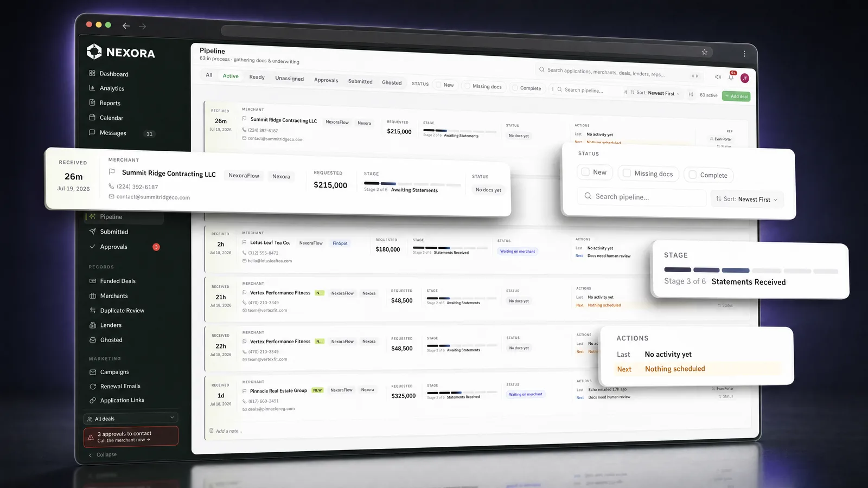Screen dimensions: 868x488
Task: Open the Messages chat icon
Action: coord(92,132)
